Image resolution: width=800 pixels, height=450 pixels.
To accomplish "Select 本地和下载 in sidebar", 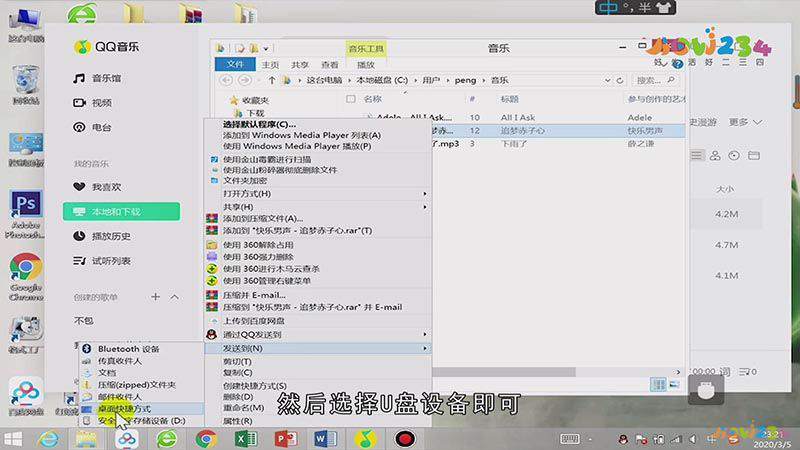I will [x=121, y=212].
